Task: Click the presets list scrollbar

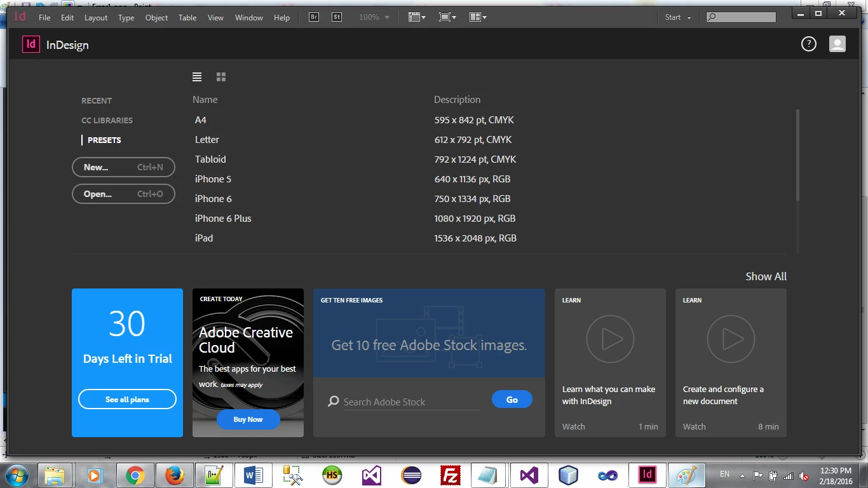Action: (797, 156)
